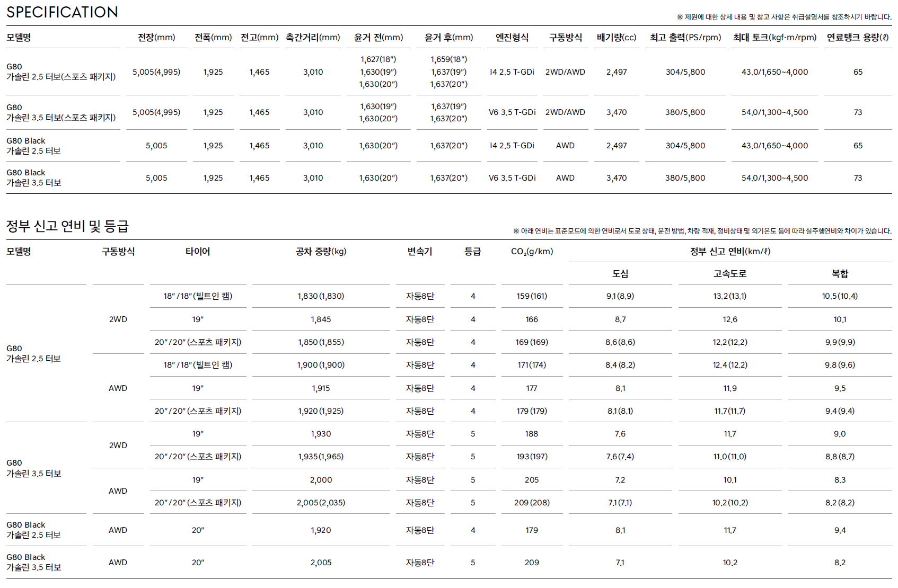Screen dimensions: 898x588
Task: Click the 177 CO₂ value
Action: point(532,388)
